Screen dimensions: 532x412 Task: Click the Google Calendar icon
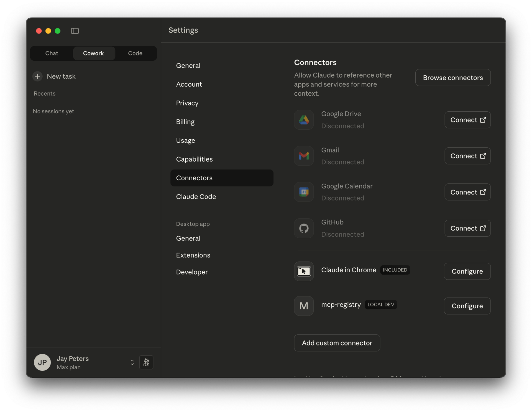point(304,192)
